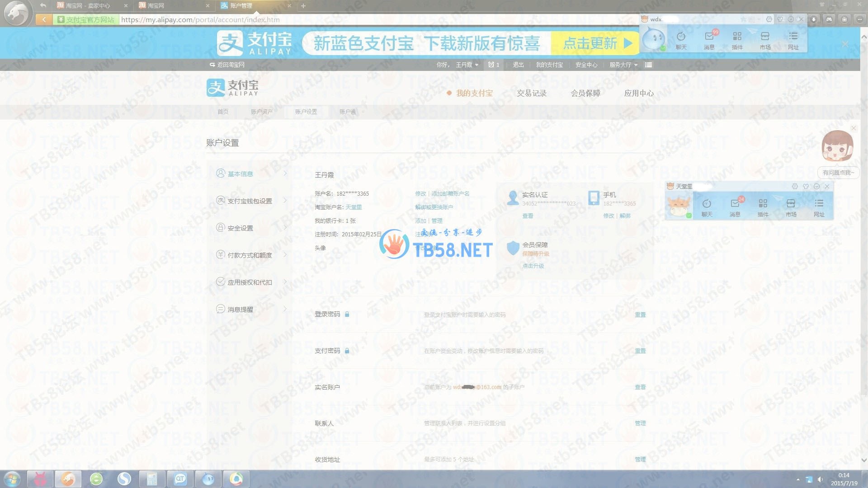Click the 有问题点我 cartoon girl helper
Viewport: 868px width, 488px height.
click(x=837, y=146)
